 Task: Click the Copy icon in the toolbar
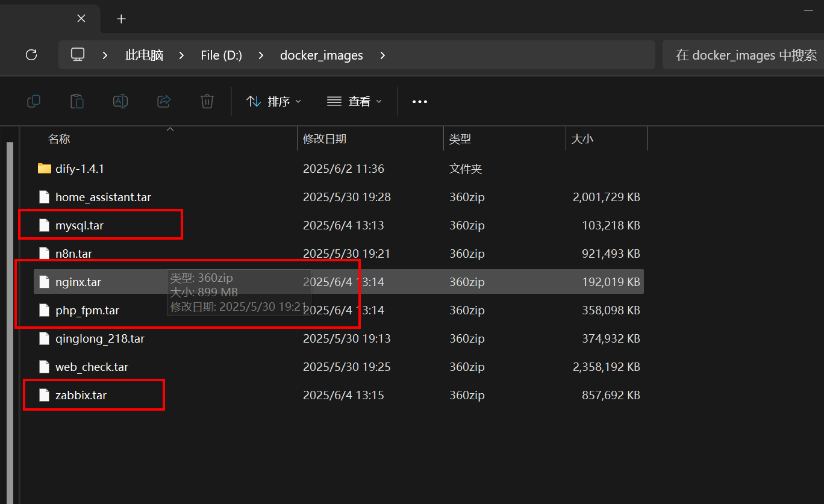(x=34, y=101)
